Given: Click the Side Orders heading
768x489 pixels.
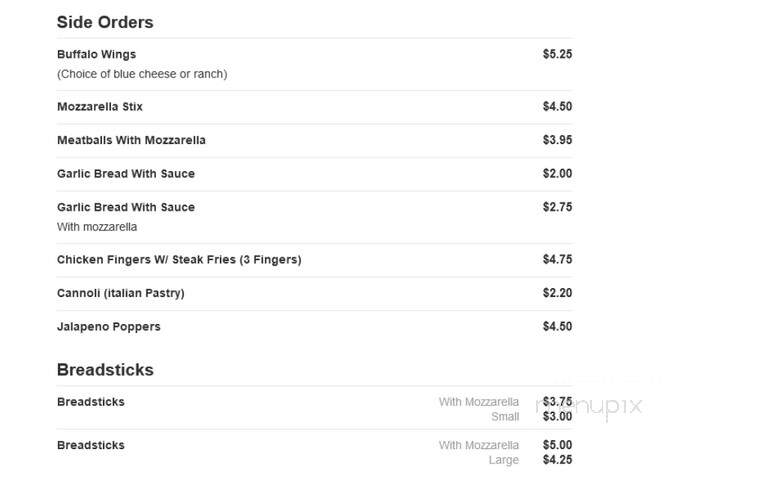Looking at the screenshot, I should click(x=105, y=22).
